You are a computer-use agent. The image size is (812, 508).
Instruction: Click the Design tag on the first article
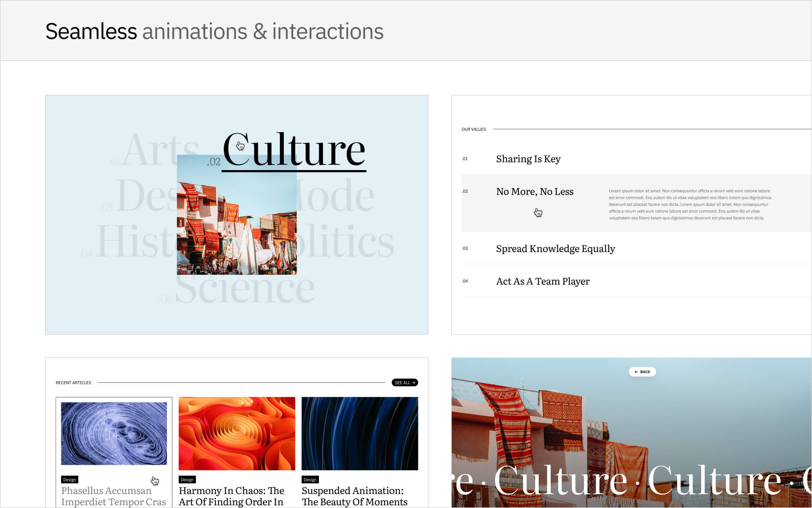pyautogui.click(x=70, y=479)
